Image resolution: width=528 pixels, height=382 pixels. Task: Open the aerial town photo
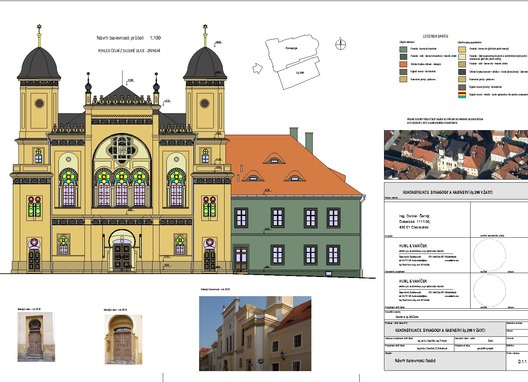[x=456, y=155]
